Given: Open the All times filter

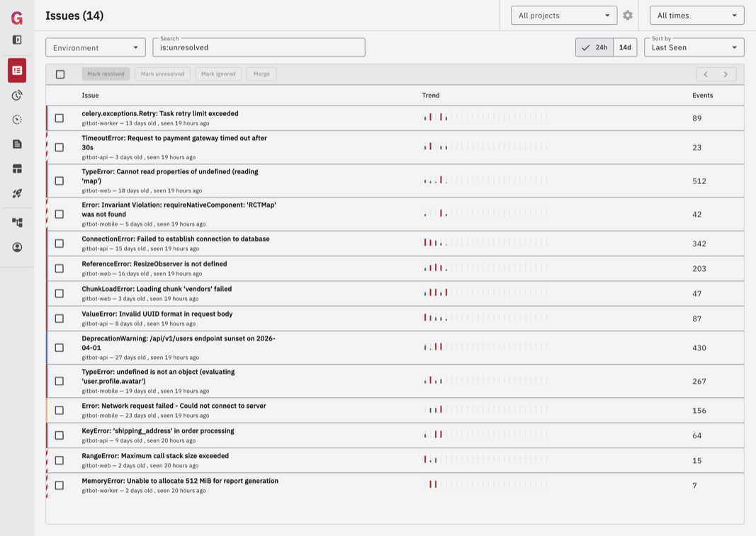Looking at the screenshot, I should [696, 15].
